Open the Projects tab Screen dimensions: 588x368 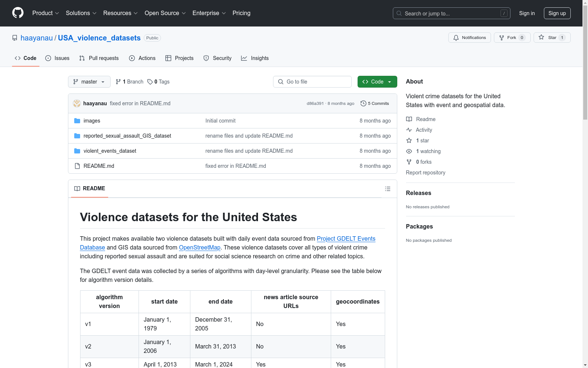pos(179,58)
